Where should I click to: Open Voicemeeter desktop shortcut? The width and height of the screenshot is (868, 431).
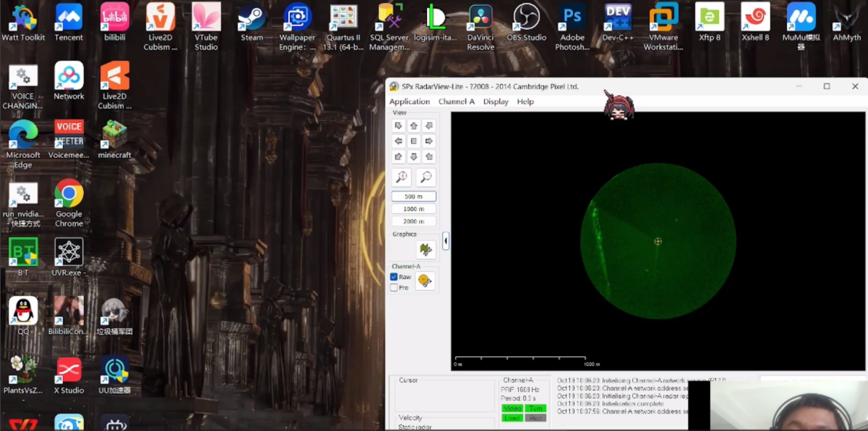69,139
